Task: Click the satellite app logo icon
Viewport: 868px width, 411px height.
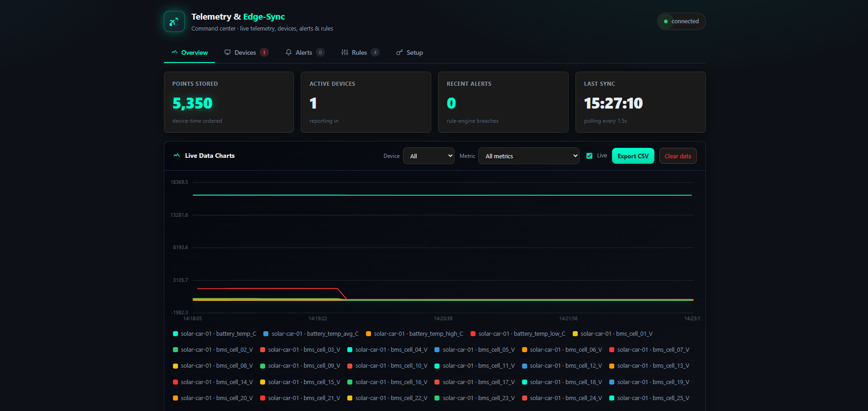Action: click(174, 21)
